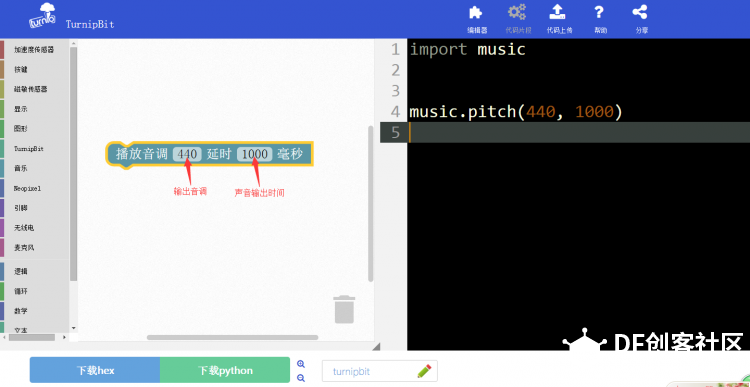Click category list scroll left arrow
The height and width of the screenshot is (387, 750).
(x=4, y=338)
